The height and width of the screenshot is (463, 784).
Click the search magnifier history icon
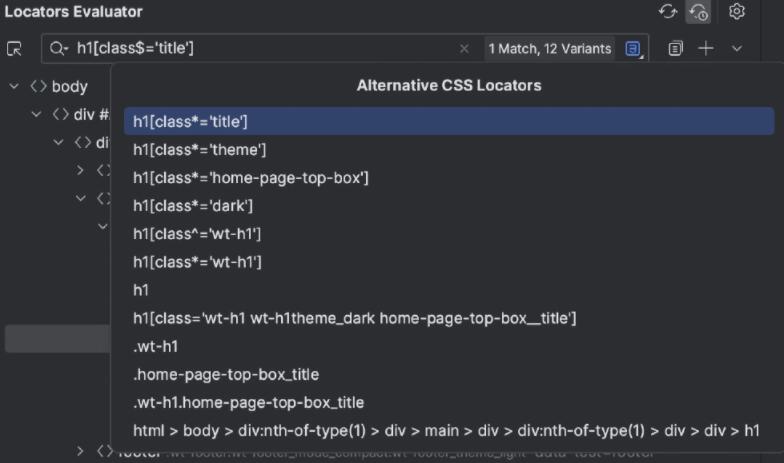pyautogui.click(x=59, y=48)
